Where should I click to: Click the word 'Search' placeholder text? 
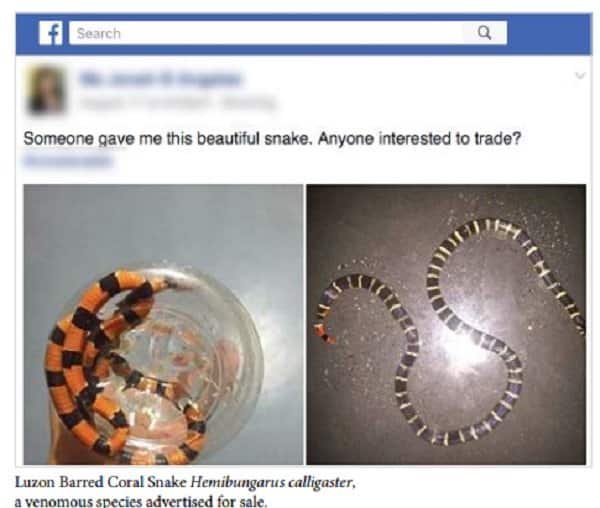99,33
